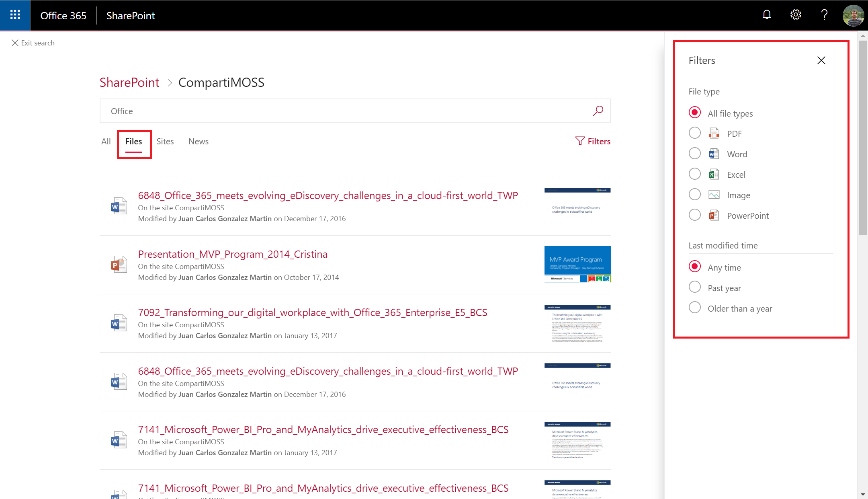Open first 7141_Microsoft_Power_BI_Pro result link

pyautogui.click(x=323, y=429)
